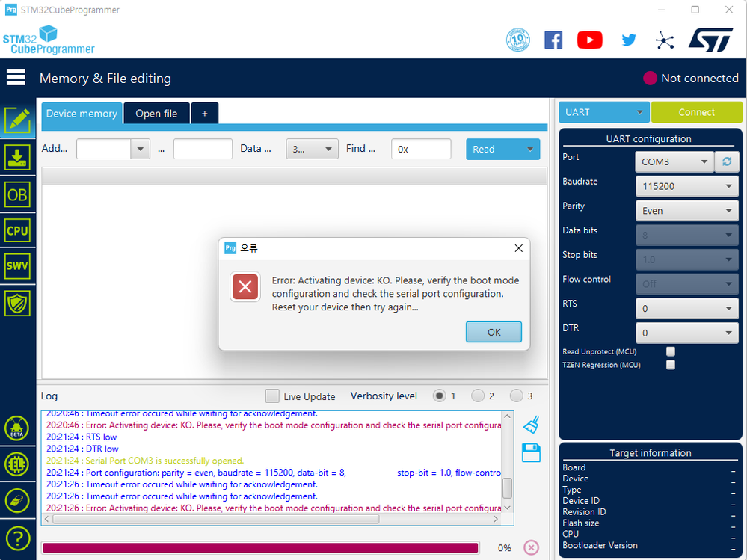Click the eraser full chip erase icon
This screenshot has width=747, height=560.
(17, 501)
